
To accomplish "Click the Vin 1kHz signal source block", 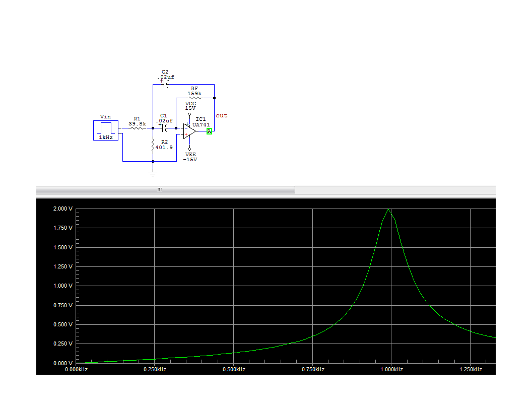I will (x=106, y=130).
